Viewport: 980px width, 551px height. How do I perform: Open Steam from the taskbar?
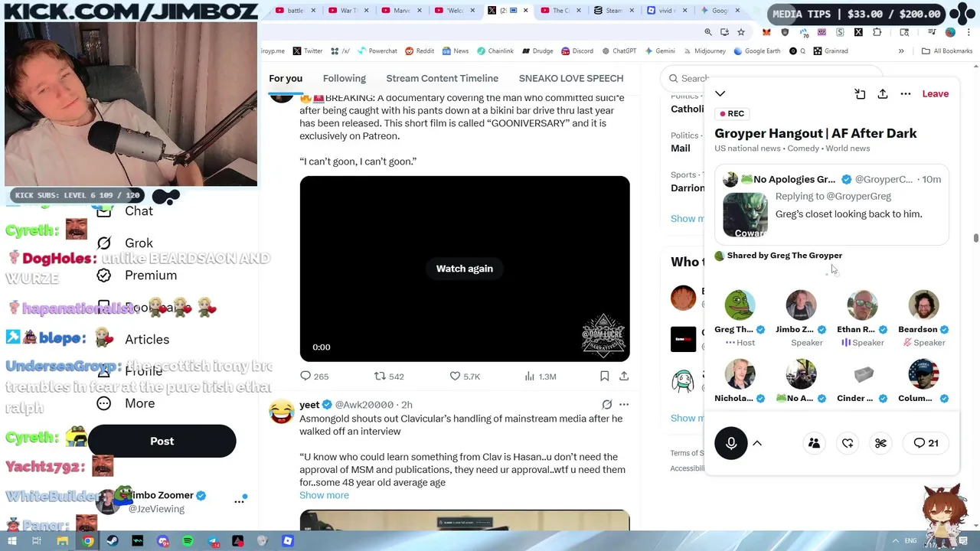tap(113, 541)
